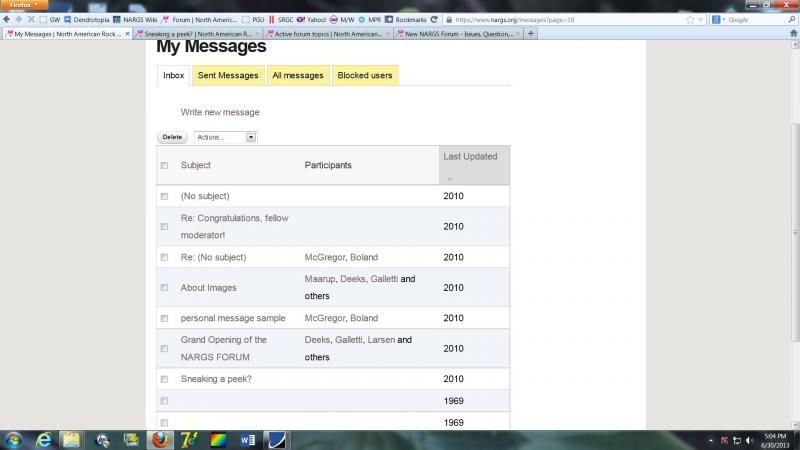Toggle the select-all checkbox in table header
800x450 pixels.
tap(164, 165)
